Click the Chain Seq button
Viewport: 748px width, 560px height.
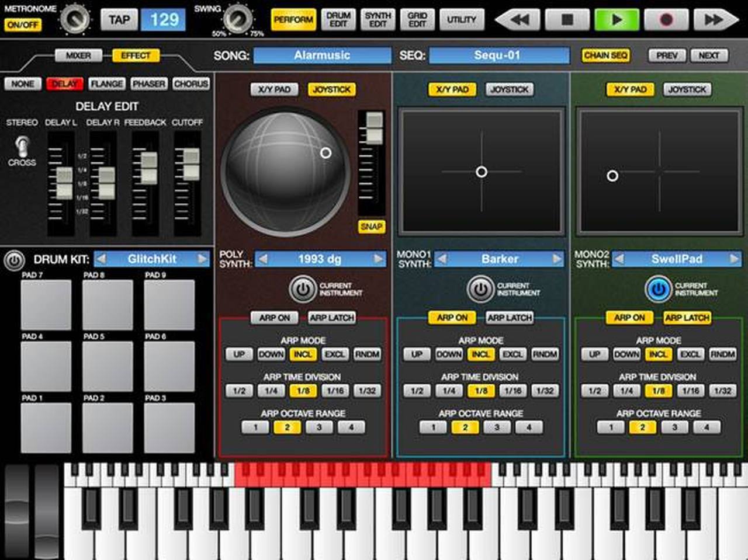pyautogui.click(x=605, y=55)
